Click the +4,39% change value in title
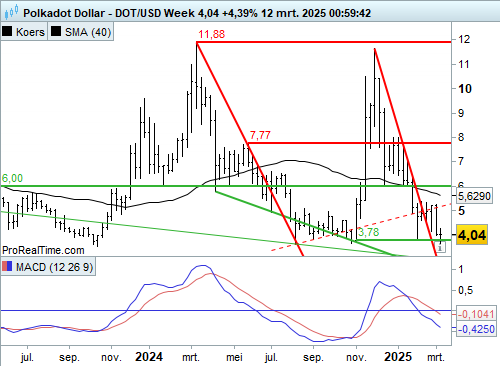 point(240,13)
